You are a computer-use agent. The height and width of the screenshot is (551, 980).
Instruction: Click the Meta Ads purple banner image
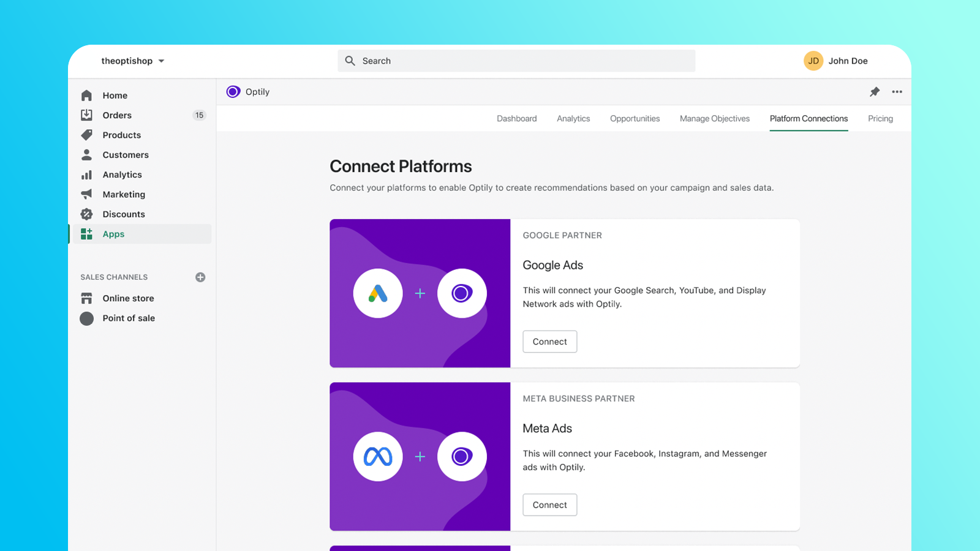point(420,457)
